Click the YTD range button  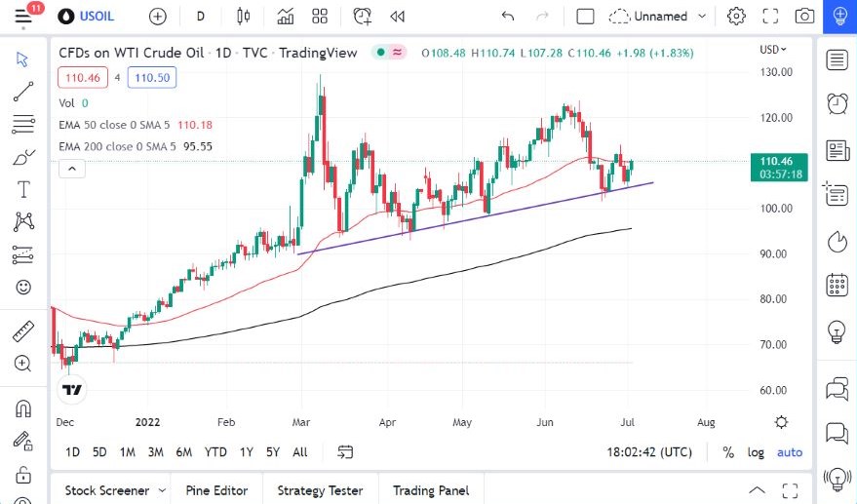click(215, 452)
